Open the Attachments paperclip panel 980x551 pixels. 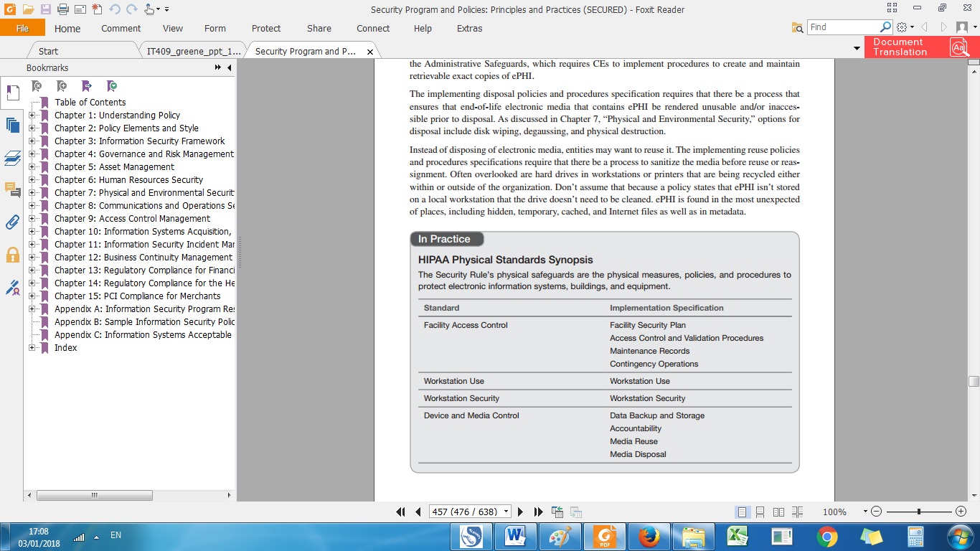click(12, 222)
